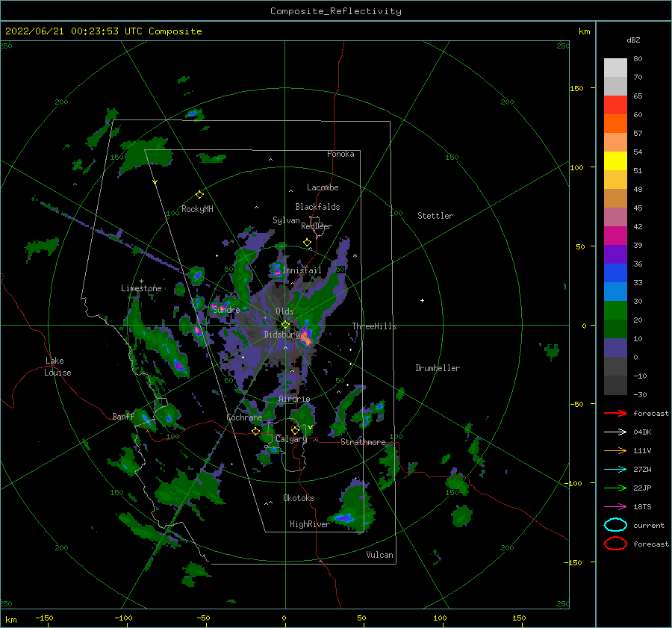
Task: Click the Blackfalds city label
Action: click(x=317, y=207)
